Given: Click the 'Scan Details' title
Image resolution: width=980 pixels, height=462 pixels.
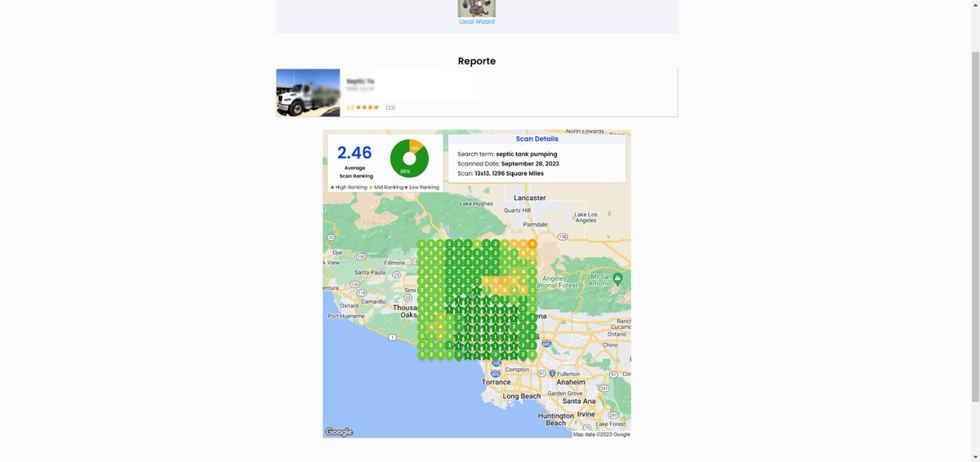Looking at the screenshot, I should (537, 139).
